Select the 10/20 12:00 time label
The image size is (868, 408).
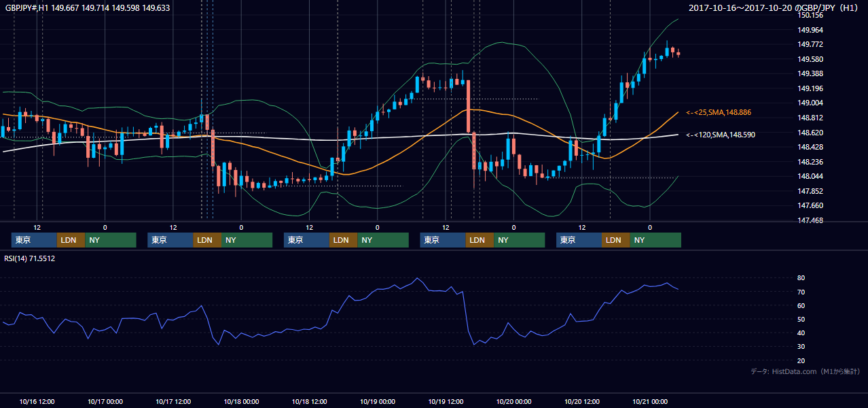pyautogui.click(x=582, y=401)
